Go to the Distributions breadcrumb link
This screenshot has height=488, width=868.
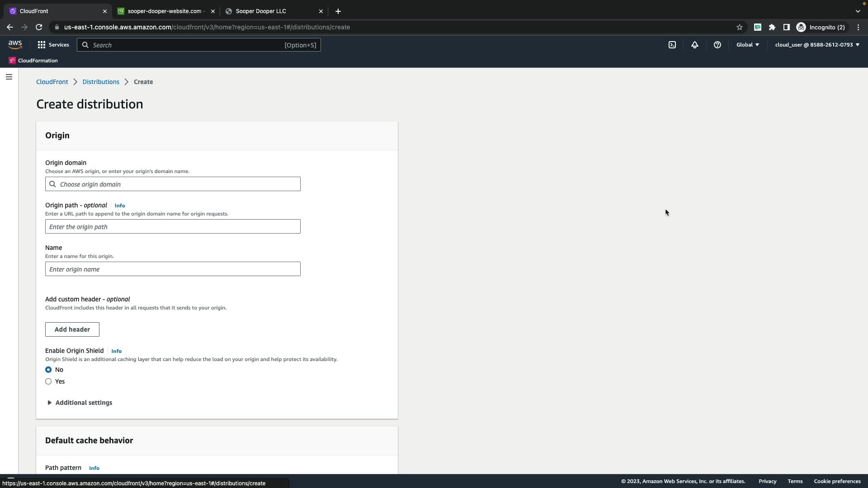click(101, 82)
